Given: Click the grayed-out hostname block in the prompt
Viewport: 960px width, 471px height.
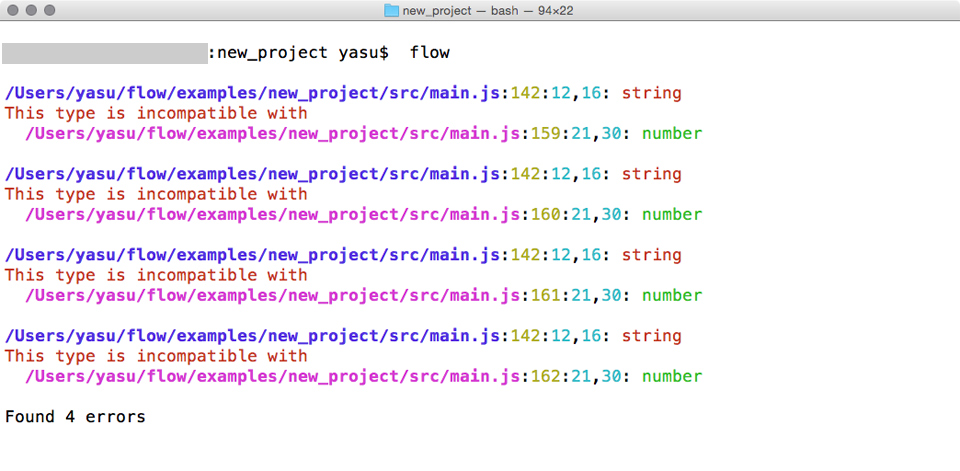Looking at the screenshot, I should click(x=105, y=52).
